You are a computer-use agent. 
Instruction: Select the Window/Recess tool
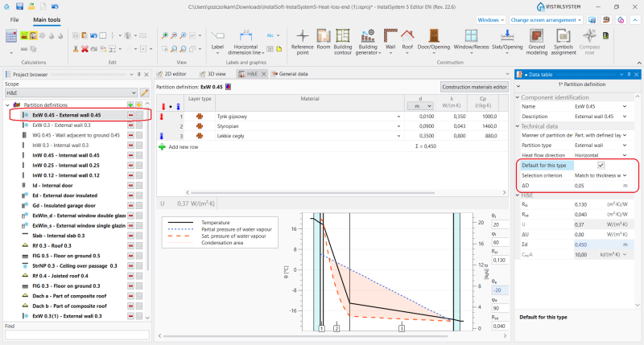471,42
